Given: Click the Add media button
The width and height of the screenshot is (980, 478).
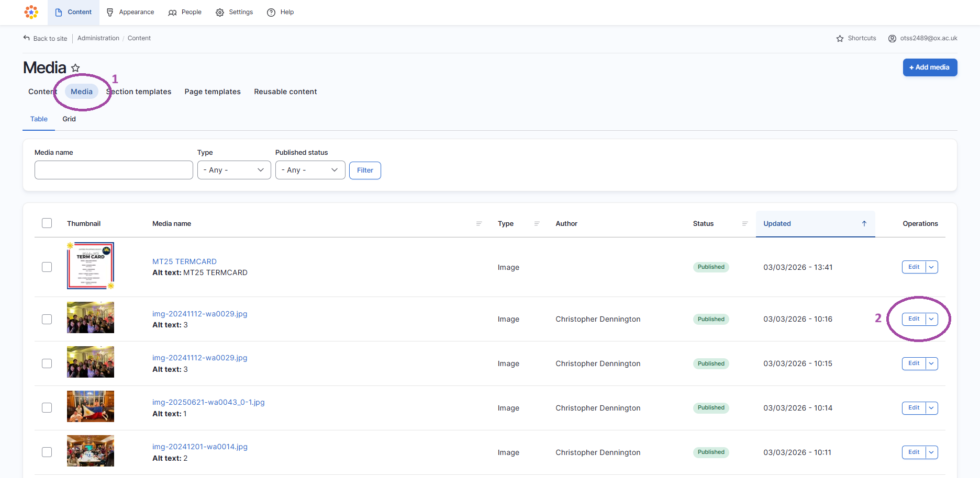Looking at the screenshot, I should click(x=930, y=67).
